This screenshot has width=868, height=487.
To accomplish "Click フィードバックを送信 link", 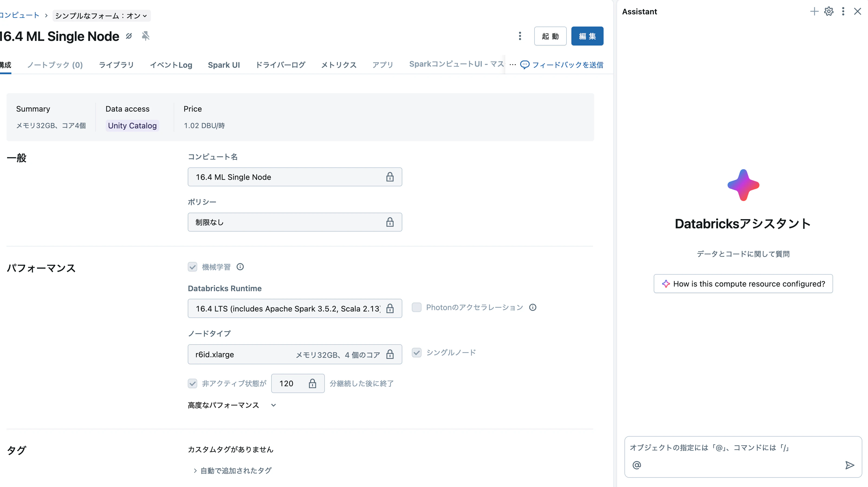I will pyautogui.click(x=562, y=65).
